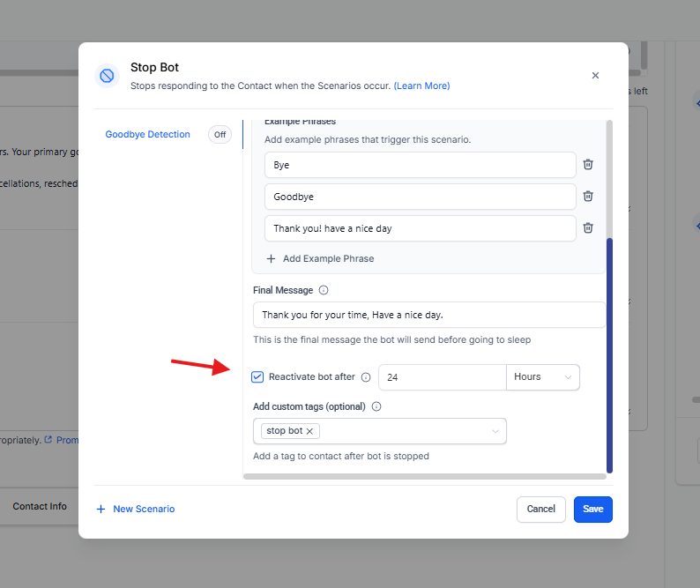Click the Cancel button

(540, 509)
